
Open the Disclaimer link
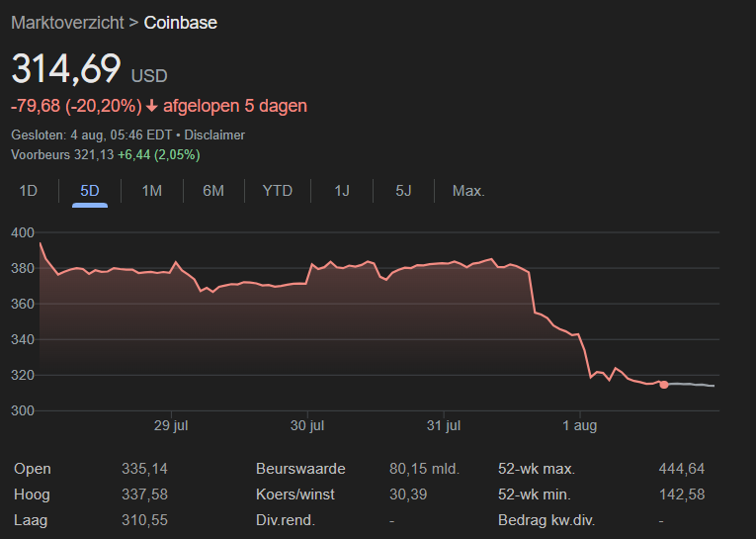click(213, 135)
